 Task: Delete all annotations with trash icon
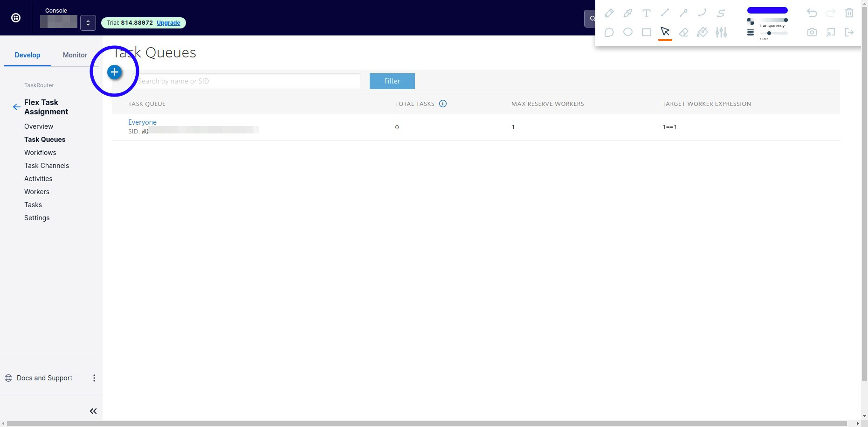click(x=849, y=13)
